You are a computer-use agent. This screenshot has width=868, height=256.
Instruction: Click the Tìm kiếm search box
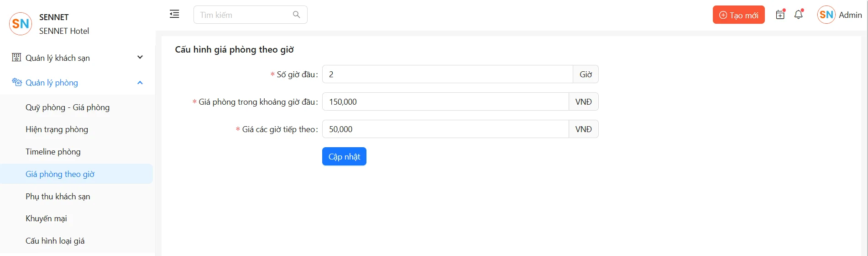pos(244,15)
